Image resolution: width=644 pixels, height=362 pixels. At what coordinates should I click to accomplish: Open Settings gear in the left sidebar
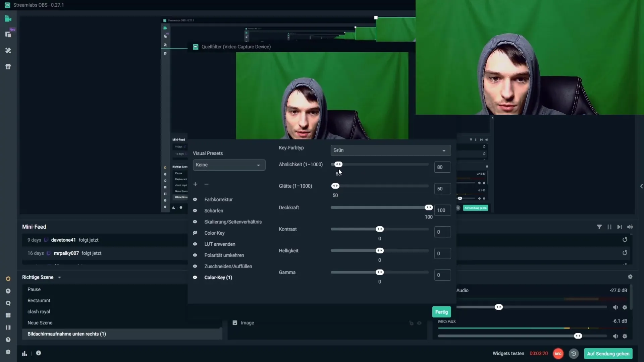[8, 352]
